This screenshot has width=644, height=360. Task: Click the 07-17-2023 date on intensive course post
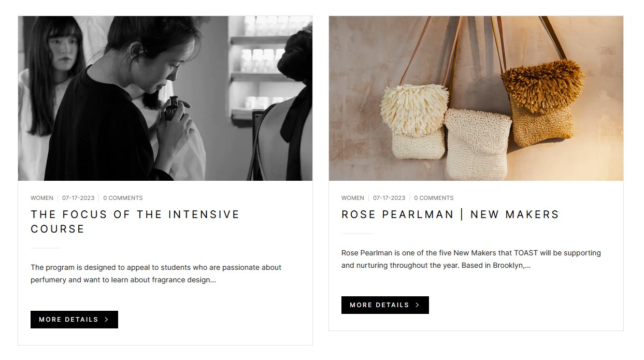(x=78, y=198)
